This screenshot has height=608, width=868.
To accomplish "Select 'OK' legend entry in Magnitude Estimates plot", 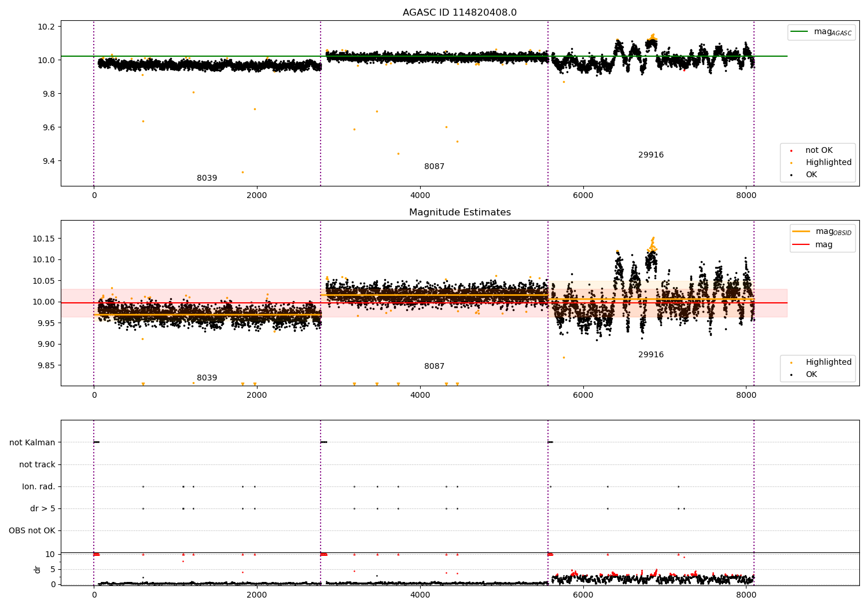I will (x=811, y=375).
